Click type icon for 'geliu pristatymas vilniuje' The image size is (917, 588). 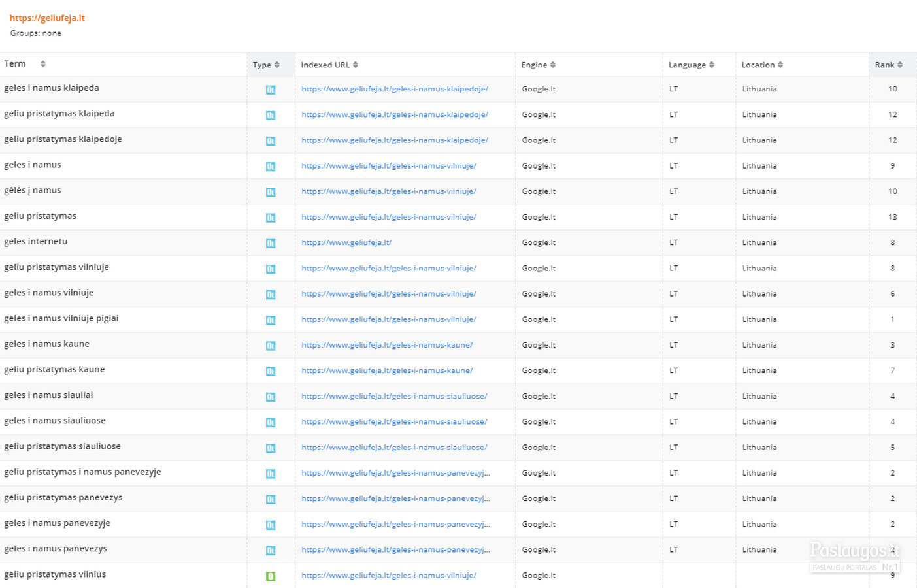click(271, 269)
